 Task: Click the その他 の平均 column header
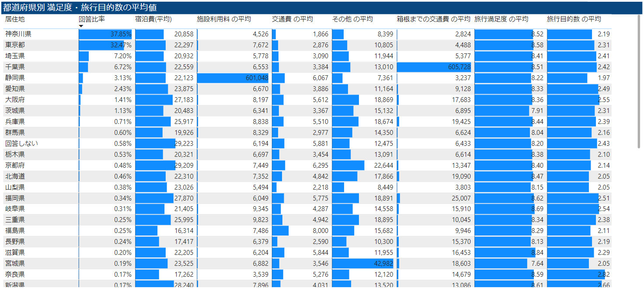352,19
